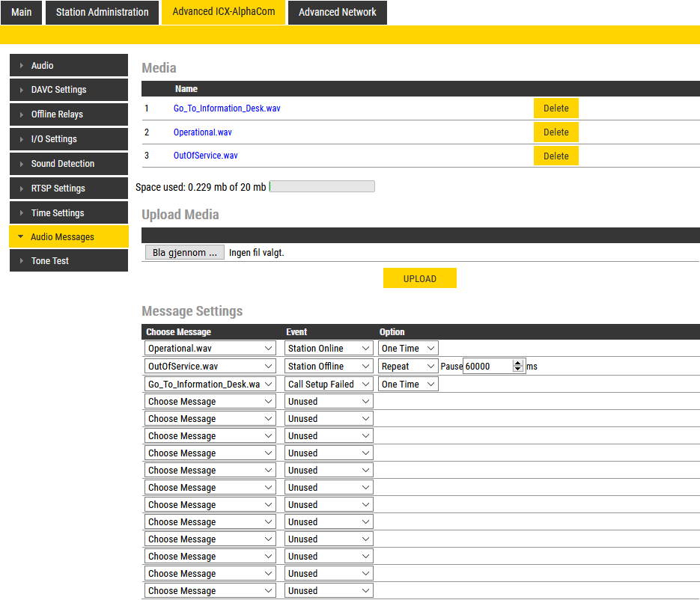The height and width of the screenshot is (600, 700).
Task: Switch to Advanced Network tab
Action: (x=337, y=13)
